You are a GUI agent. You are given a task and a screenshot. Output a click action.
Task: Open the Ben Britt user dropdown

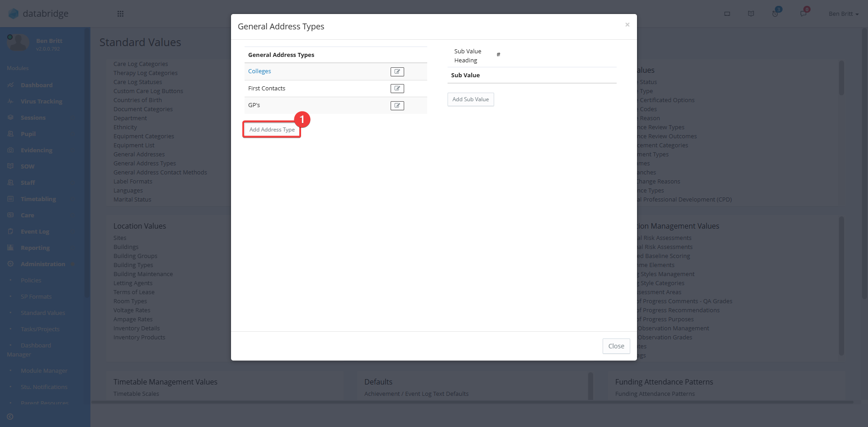843,14
